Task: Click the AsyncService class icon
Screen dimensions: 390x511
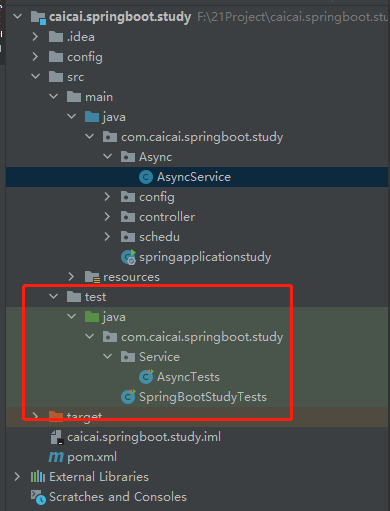Action: pos(146,177)
